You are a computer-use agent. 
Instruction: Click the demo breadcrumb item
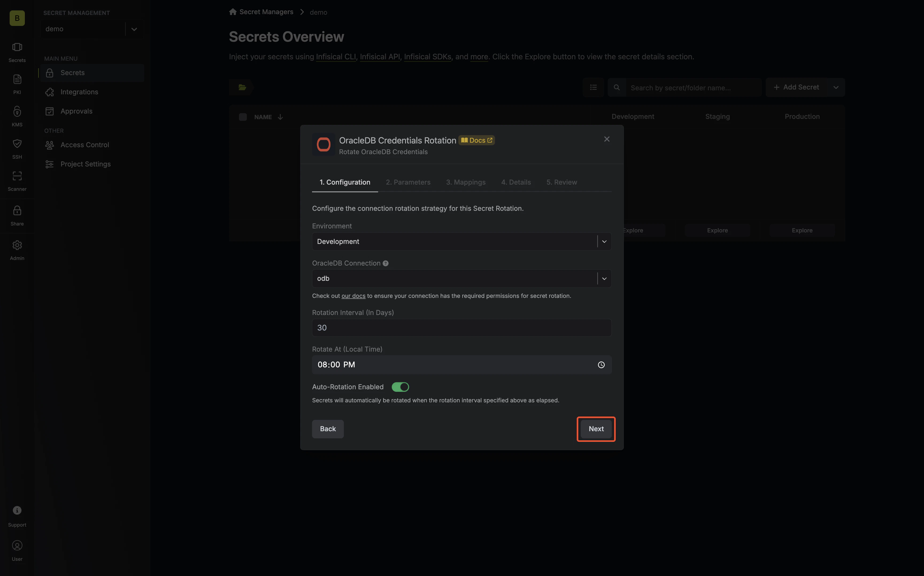coord(318,12)
